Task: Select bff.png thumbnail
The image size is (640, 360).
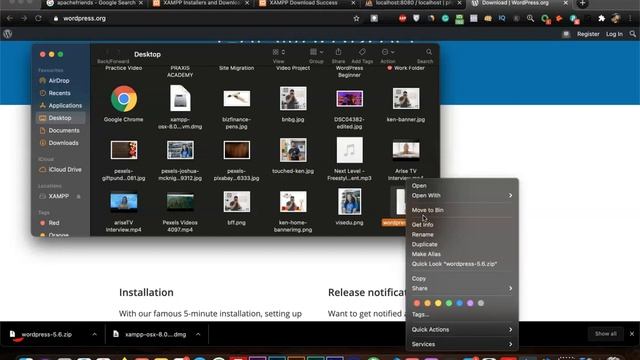Action: [237, 202]
